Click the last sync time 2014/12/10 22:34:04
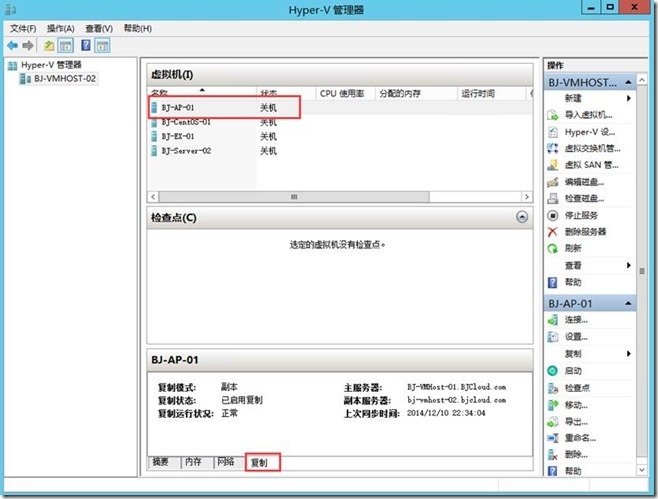This screenshot has height=499, width=658. tap(446, 413)
